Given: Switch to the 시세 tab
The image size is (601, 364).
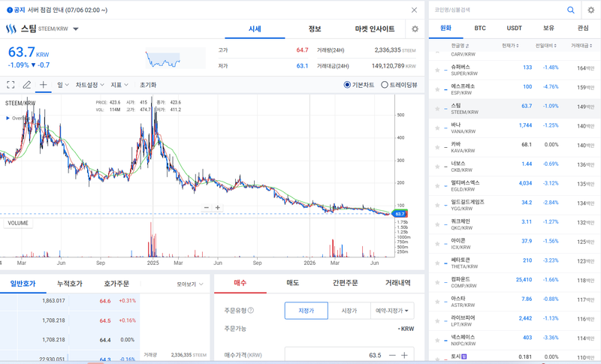Looking at the screenshot, I should 255,29.
